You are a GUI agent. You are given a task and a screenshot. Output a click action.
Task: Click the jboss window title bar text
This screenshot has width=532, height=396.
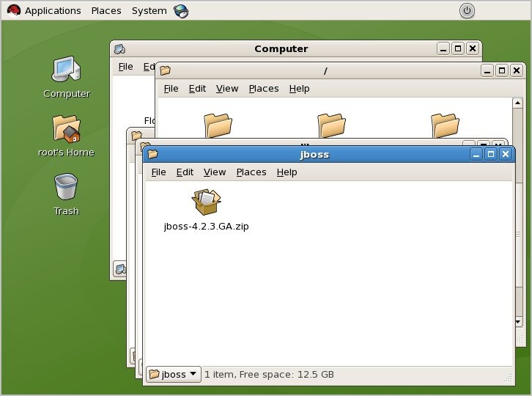tap(314, 155)
